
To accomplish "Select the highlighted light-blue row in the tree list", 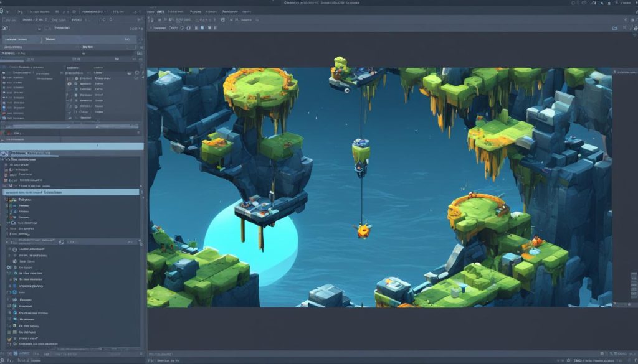I will pyautogui.click(x=71, y=192).
